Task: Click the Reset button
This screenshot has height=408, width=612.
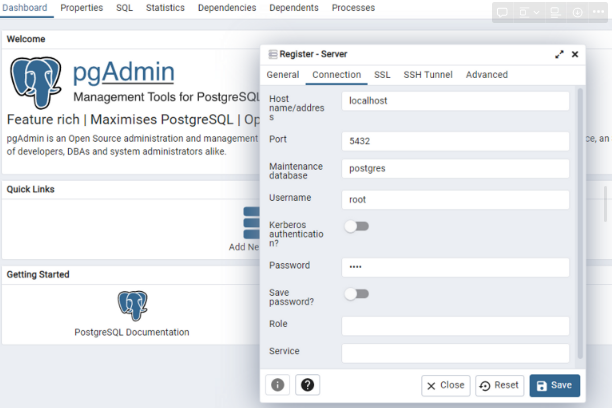Action: 500,385
